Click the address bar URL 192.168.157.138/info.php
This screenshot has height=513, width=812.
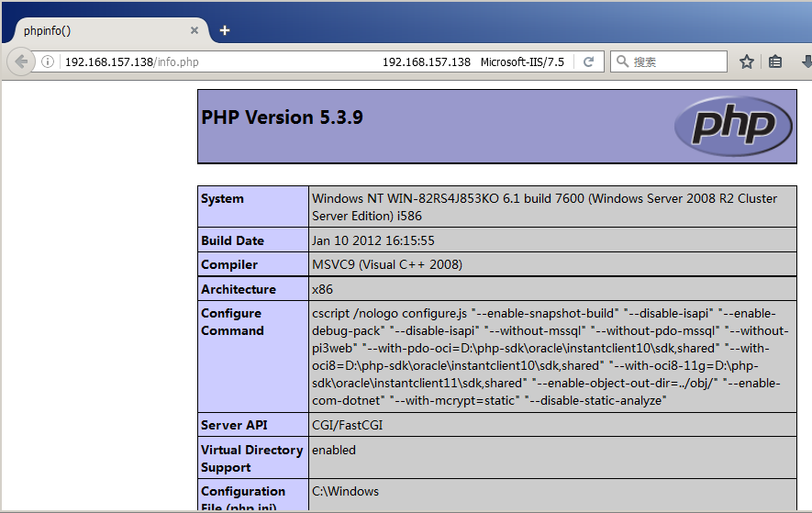click(x=131, y=61)
